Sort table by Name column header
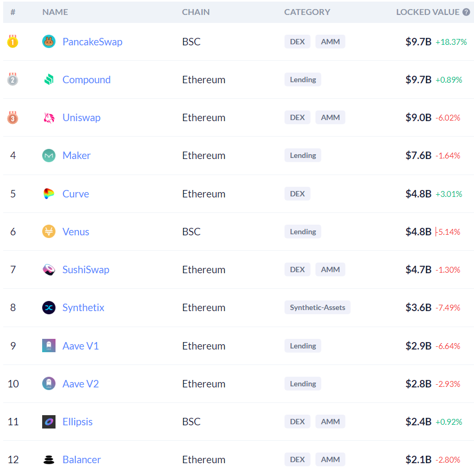The image size is (474, 476). coord(55,12)
